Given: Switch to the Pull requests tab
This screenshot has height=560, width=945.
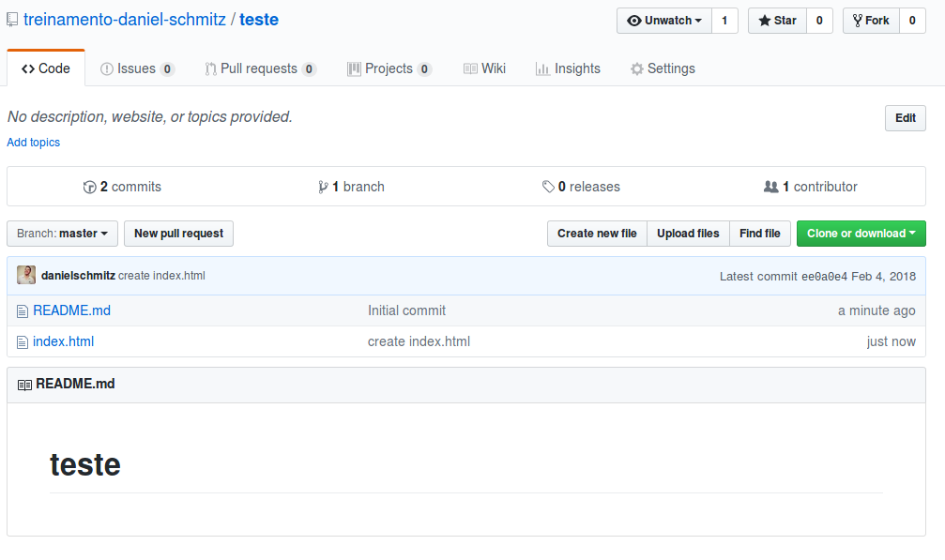Looking at the screenshot, I should 260,68.
